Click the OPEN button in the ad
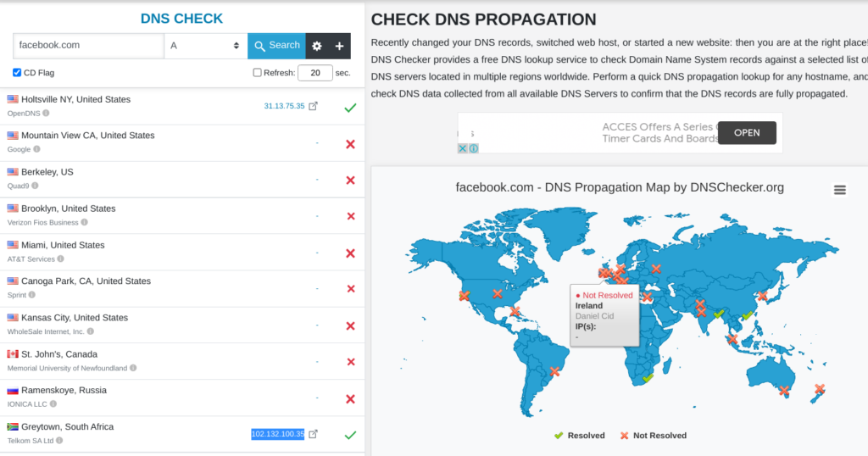The height and width of the screenshot is (456, 868). (747, 133)
